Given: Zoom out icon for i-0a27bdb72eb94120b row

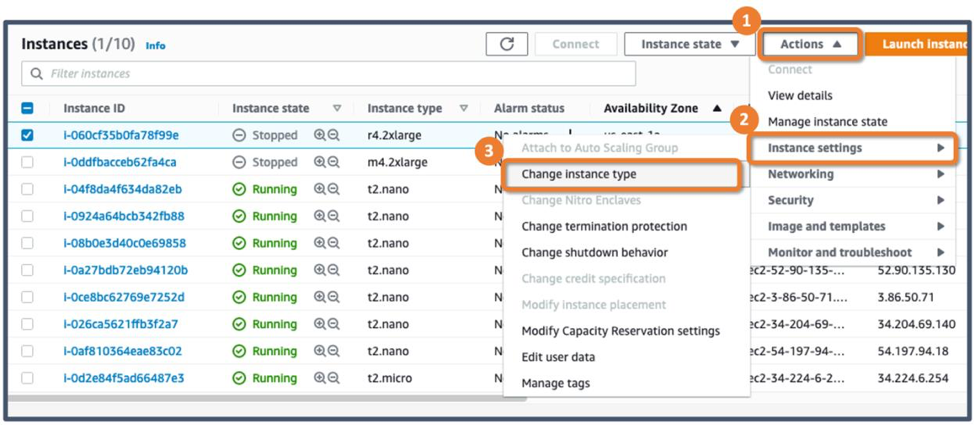Looking at the screenshot, I should 334,270.
